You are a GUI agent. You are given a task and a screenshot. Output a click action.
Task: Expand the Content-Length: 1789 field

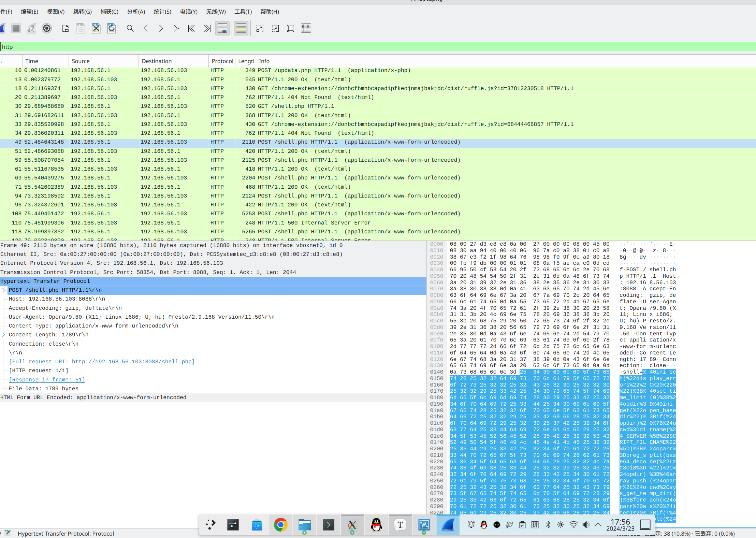(4, 335)
